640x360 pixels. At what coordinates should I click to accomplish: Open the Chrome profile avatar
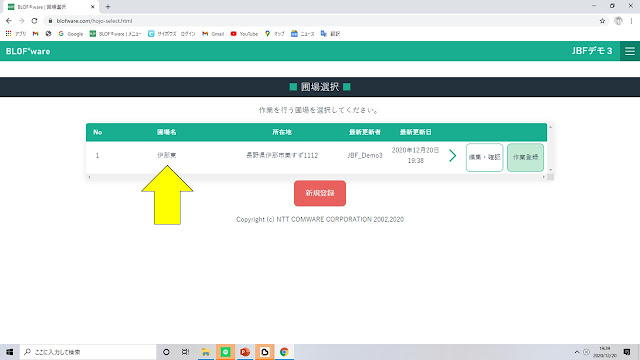tap(618, 21)
